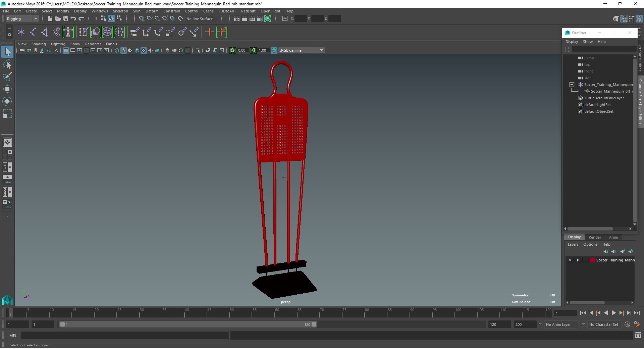This screenshot has height=349, width=644.
Task: Toggle select by object type mode
Action: [x=111, y=19]
